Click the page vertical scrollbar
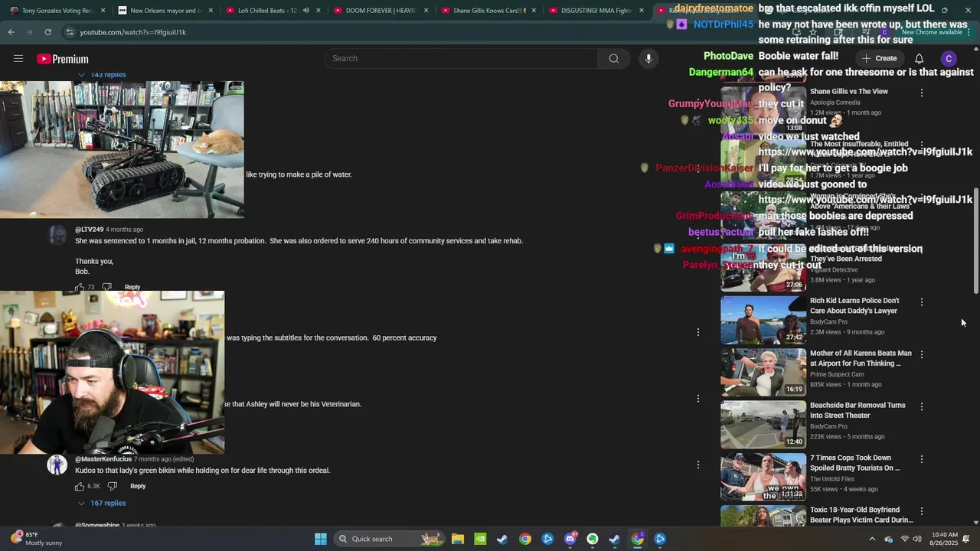Screen dimensions: 980x551 click(975, 241)
